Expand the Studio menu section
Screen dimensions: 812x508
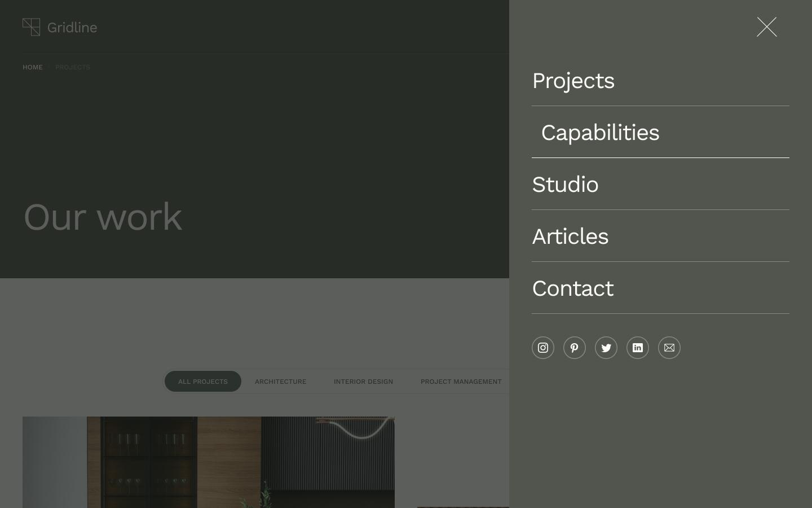pyautogui.click(x=565, y=185)
